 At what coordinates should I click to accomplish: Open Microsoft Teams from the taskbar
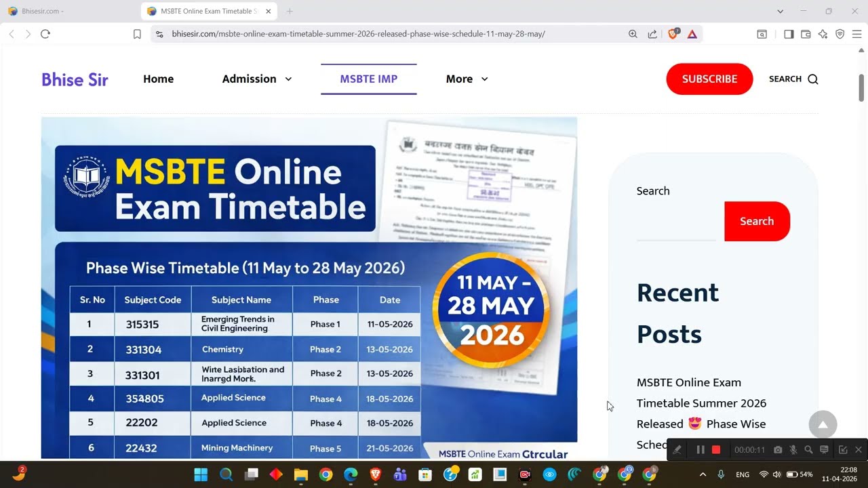tap(400, 474)
